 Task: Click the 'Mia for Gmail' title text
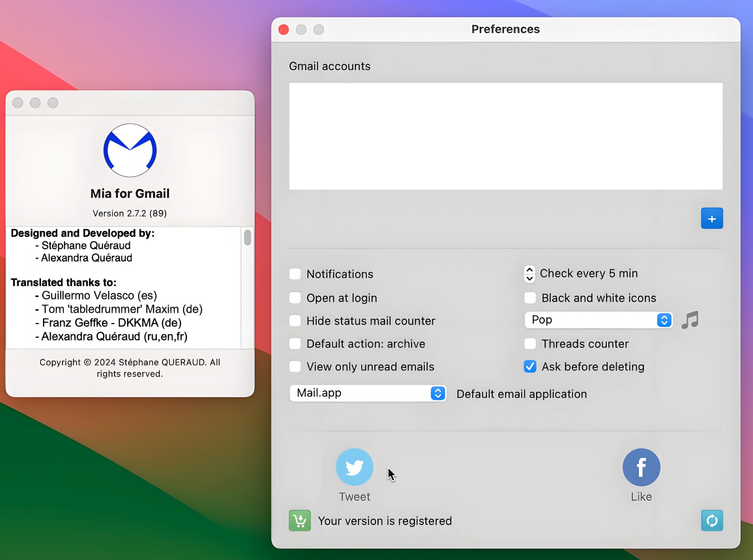click(x=130, y=194)
